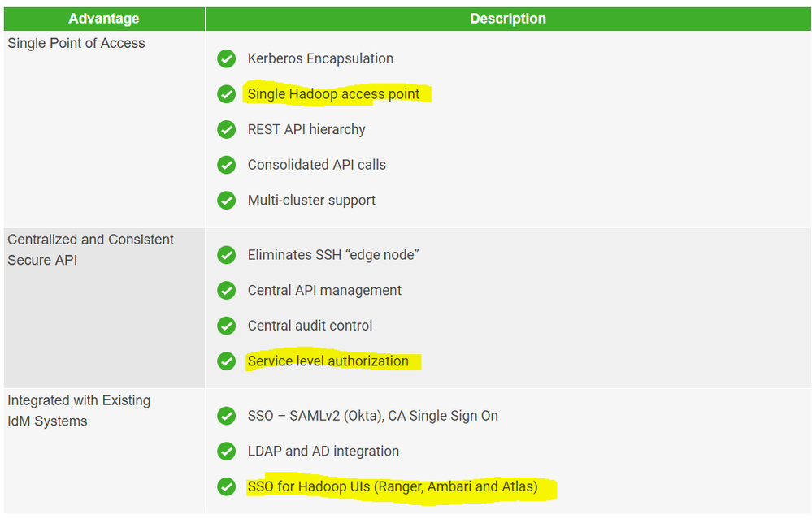Click the Centralized and Consistent Secure API cell
This screenshot has height=523, width=812.
click(90, 249)
